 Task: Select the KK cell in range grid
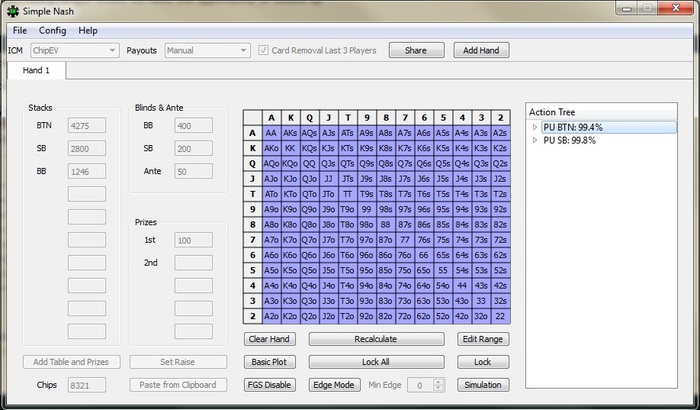click(x=290, y=148)
